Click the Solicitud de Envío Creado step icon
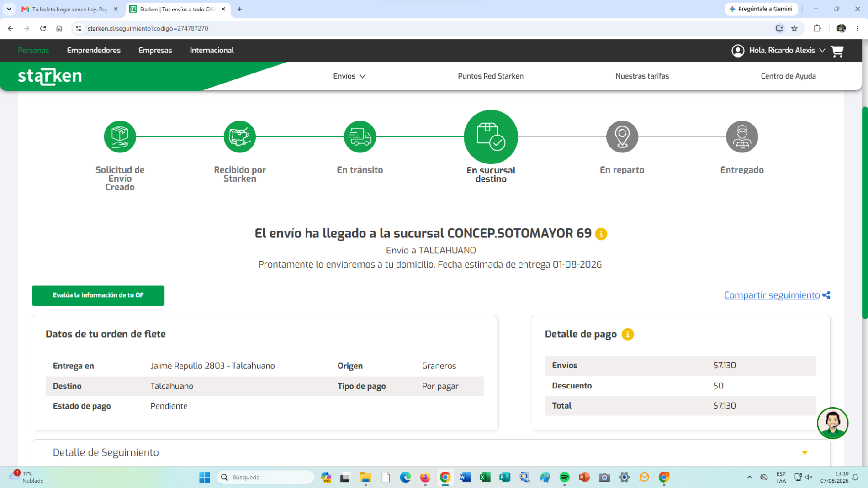Viewport: 868px width, 488px height. click(120, 136)
